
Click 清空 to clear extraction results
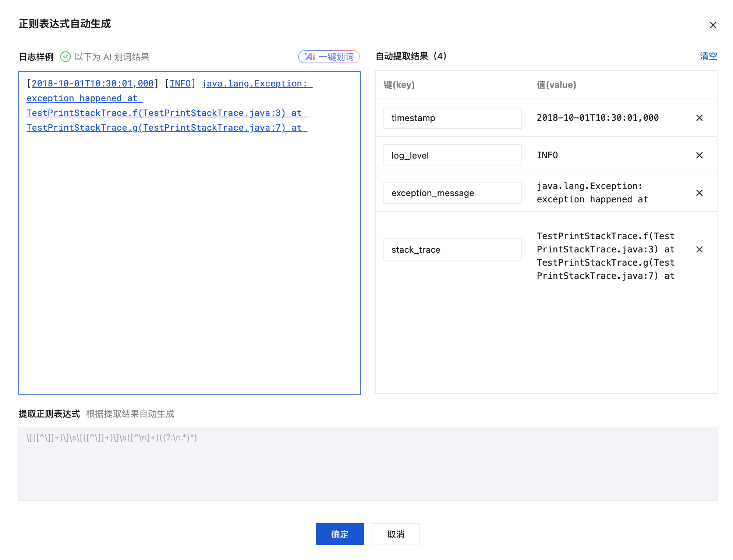[x=708, y=56]
